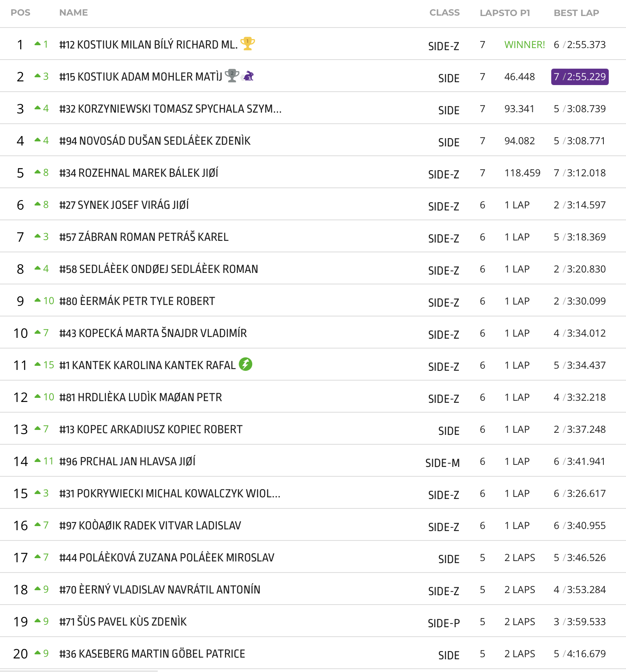The width and height of the screenshot is (626, 672).
Task: Click the silver second-place trophy icon
Action: pos(232,75)
